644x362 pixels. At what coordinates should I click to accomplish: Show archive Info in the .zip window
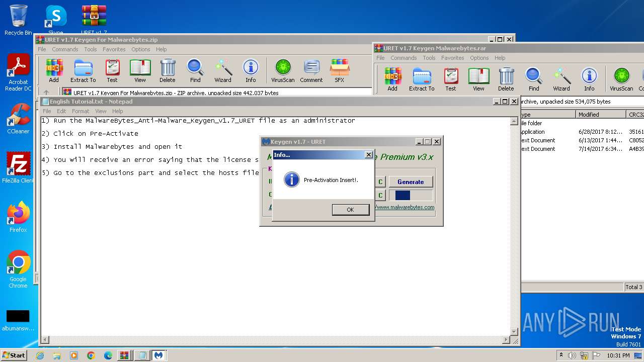pyautogui.click(x=251, y=71)
